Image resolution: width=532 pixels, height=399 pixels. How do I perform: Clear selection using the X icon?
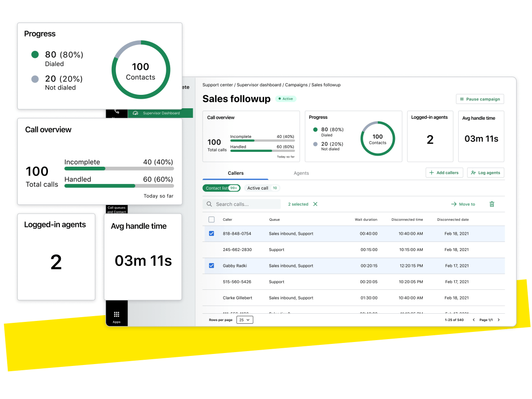(x=315, y=204)
